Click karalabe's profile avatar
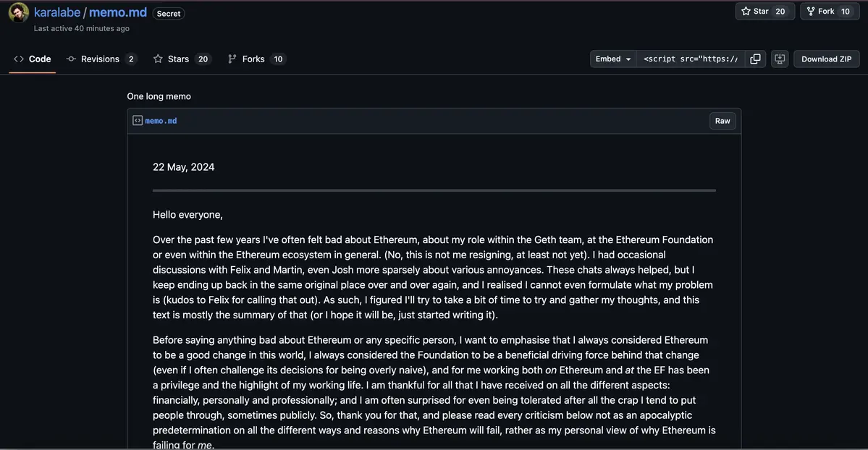Viewport: 868px width, 450px height. pyautogui.click(x=19, y=13)
